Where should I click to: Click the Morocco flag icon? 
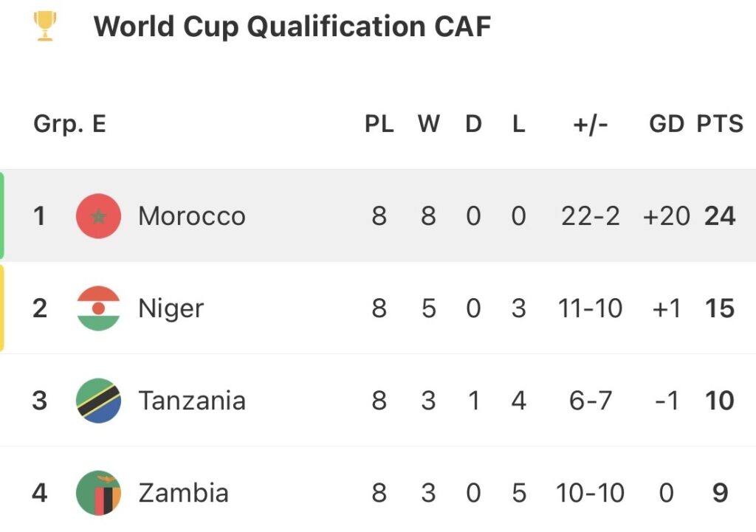tap(98, 216)
